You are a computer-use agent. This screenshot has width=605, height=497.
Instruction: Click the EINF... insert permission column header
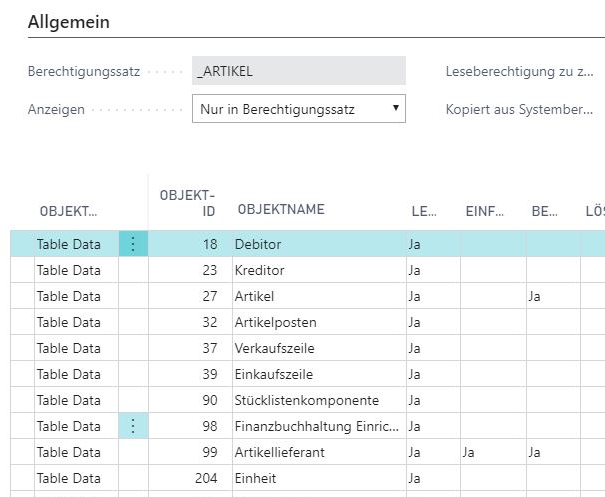click(485, 211)
